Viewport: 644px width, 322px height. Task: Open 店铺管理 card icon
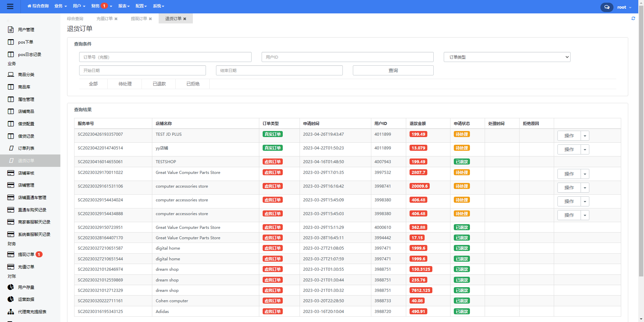pos(11,185)
